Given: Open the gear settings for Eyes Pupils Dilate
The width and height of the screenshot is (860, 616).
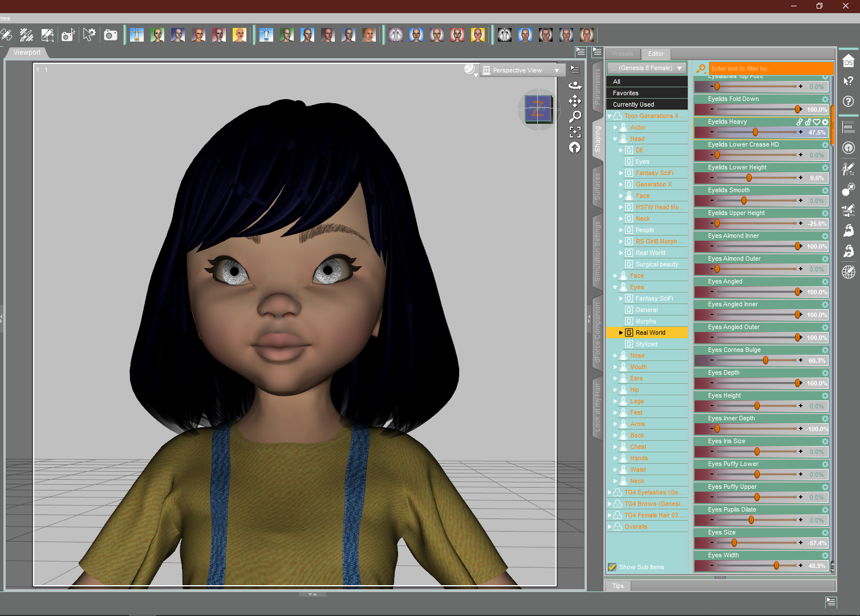Looking at the screenshot, I should click(x=825, y=510).
